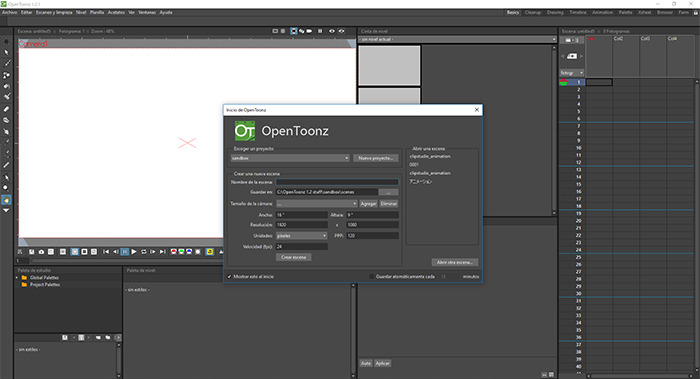Toggle the green channel in viewer
The width and height of the screenshot is (700, 379).
pos(181,252)
